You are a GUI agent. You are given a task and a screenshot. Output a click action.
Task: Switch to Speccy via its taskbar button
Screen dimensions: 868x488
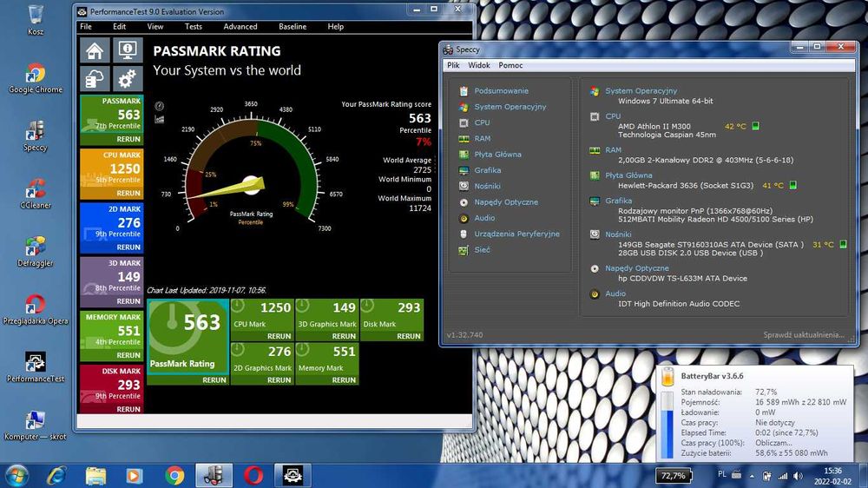pyautogui.click(x=214, y=475)
